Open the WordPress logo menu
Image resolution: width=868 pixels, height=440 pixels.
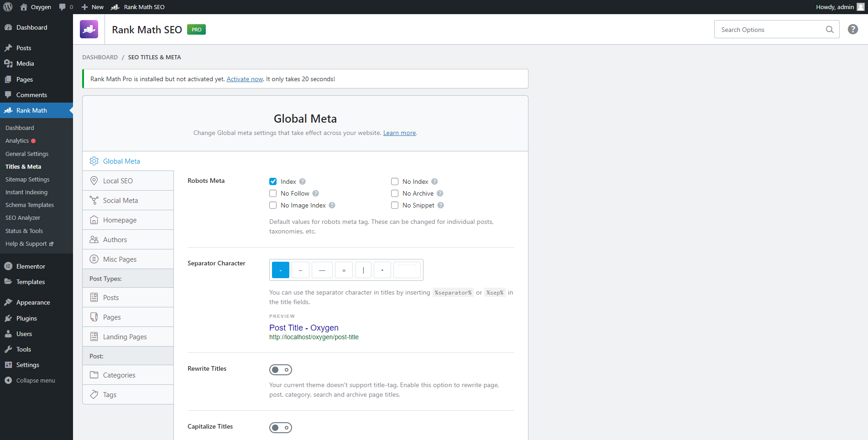point(8,7)
